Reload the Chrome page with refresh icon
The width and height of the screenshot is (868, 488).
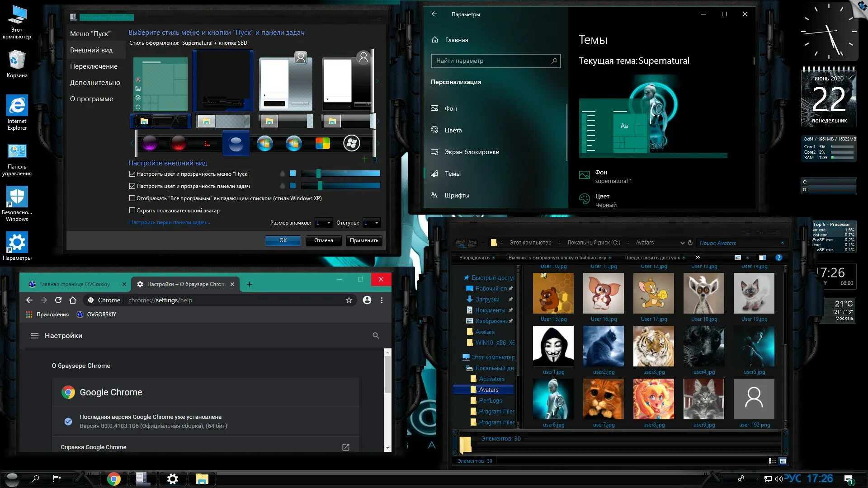[x=58, y=300]
